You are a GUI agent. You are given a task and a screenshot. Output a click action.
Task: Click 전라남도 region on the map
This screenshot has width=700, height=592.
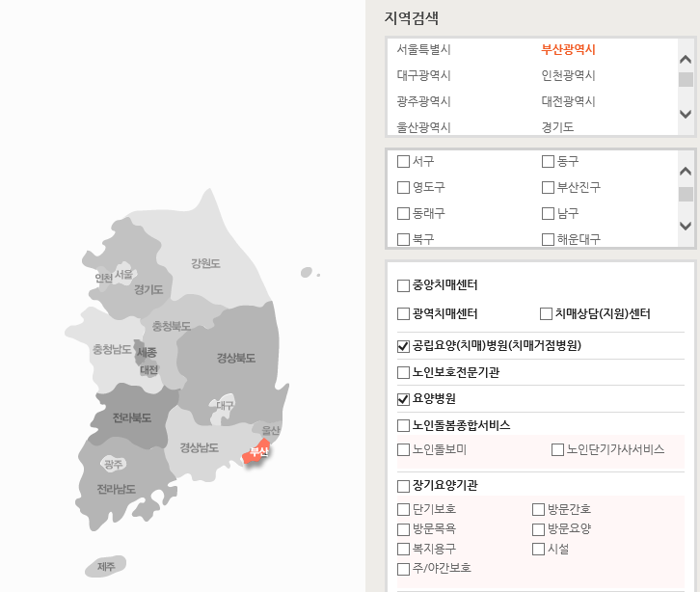tap(117, 489)
